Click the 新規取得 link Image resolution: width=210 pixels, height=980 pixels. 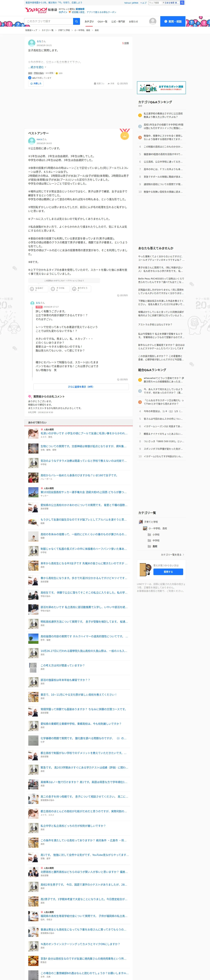click(80, 9)
